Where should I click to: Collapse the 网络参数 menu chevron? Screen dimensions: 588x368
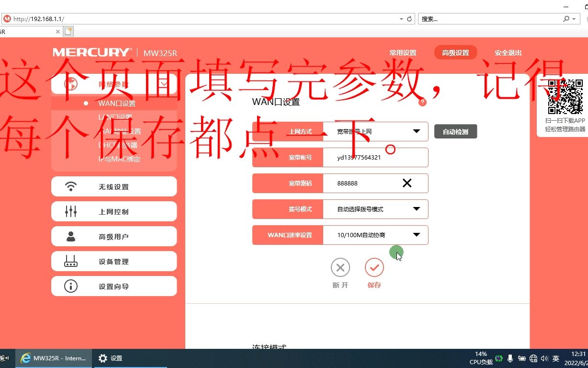[x=164, y=83]
